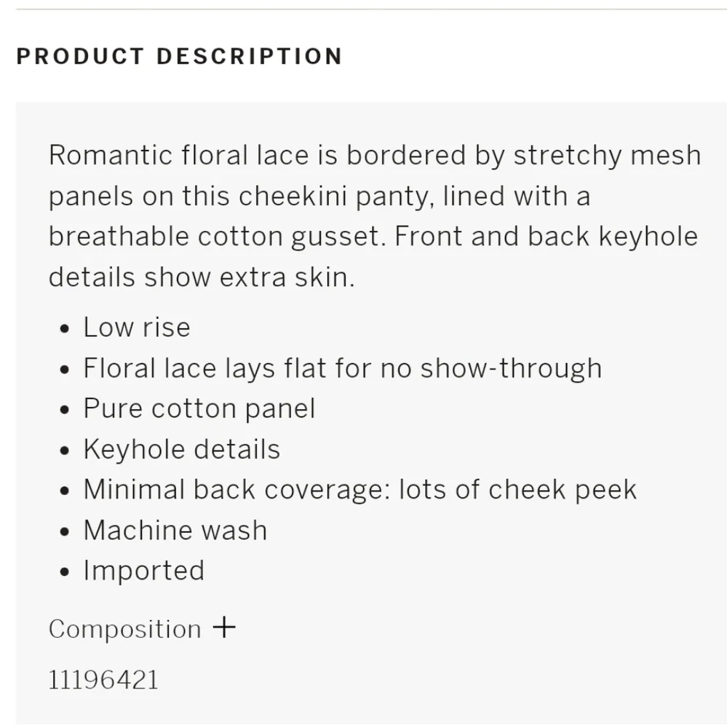This screenshot has width=727, height=728.
Task: Click the "Low rise" bullet item
Action: [x=136, y=328]
